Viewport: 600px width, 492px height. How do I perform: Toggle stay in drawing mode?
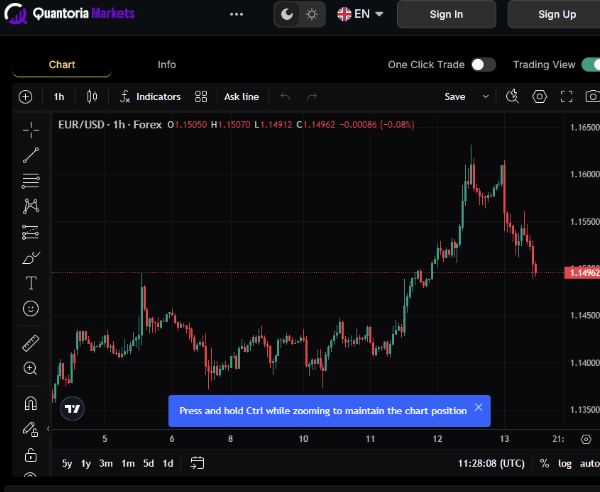point(31,429)
